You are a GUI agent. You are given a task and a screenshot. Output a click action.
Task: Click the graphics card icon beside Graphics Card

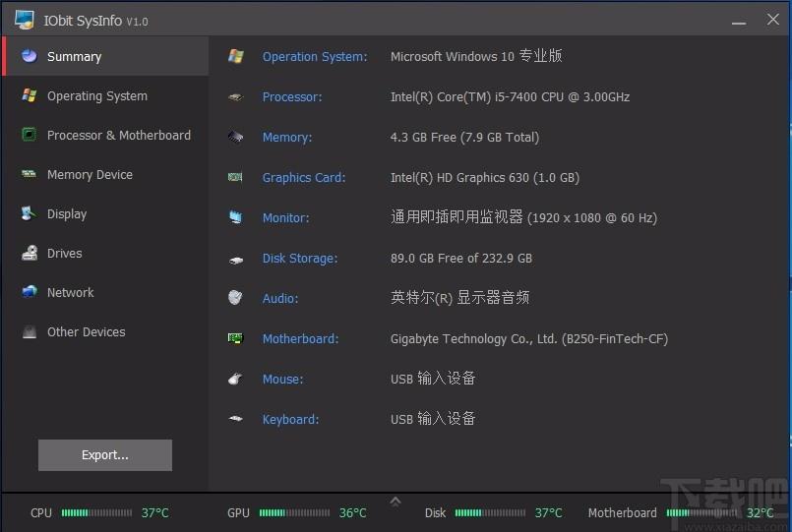pos(235,177)
